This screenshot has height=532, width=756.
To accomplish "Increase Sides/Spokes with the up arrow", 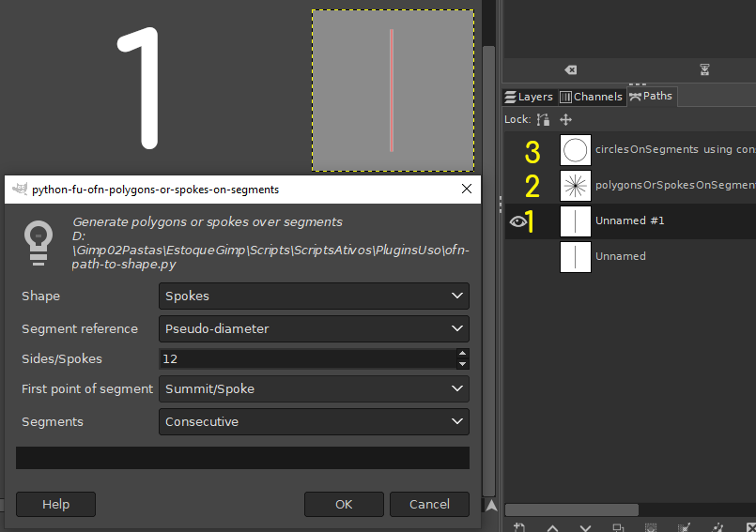I will click(462, 354).
